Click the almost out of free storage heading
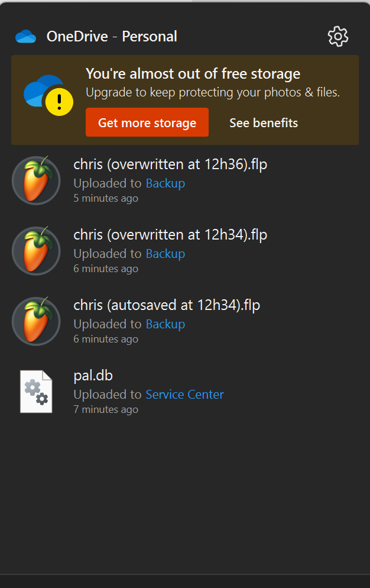 [x=193, y=74]
